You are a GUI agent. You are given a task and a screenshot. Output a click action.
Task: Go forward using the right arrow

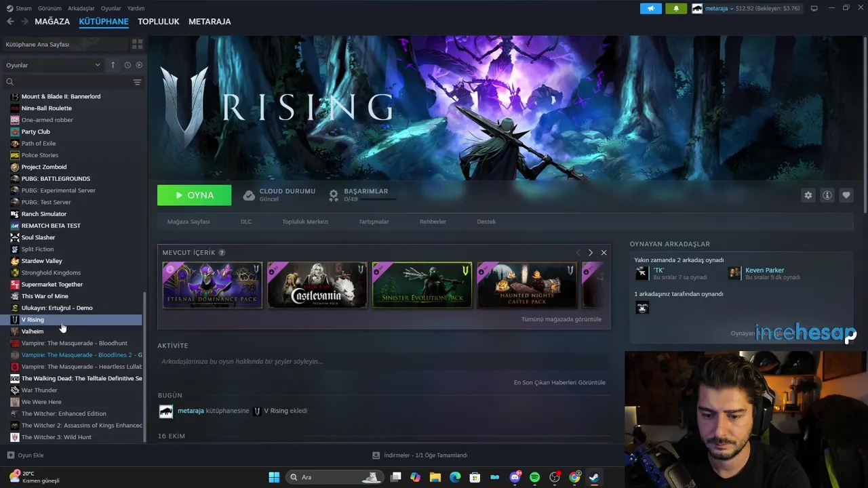point(24,22)
